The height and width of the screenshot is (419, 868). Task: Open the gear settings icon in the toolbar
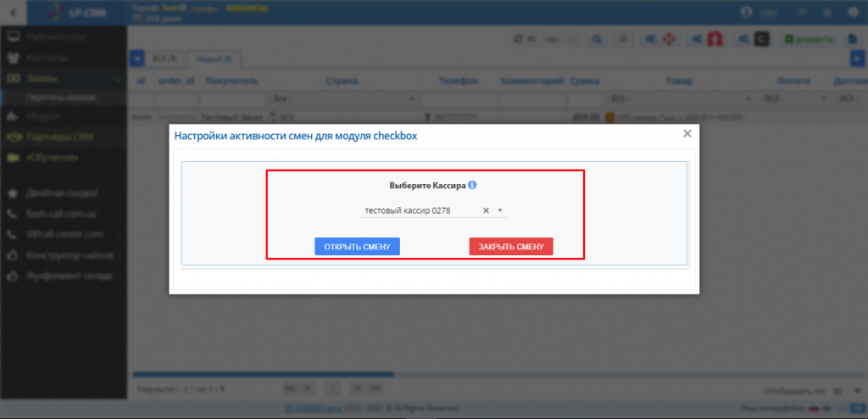point(623,39)
